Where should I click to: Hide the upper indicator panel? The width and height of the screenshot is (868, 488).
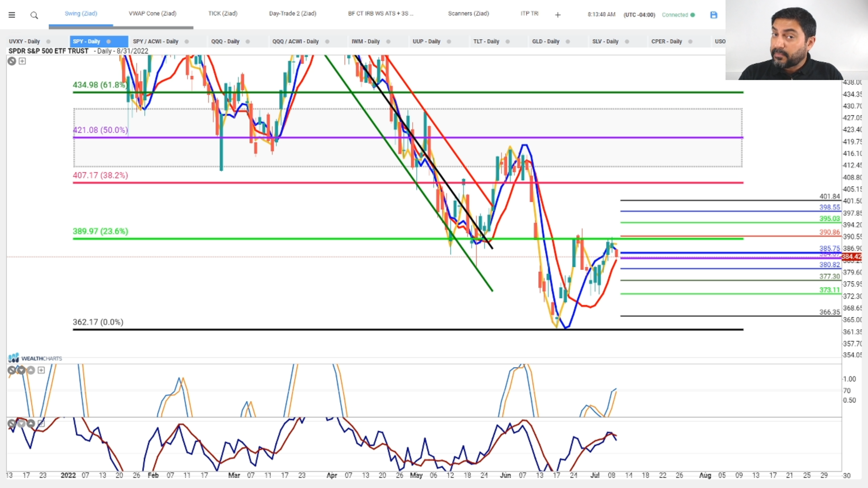pos(12,370)
